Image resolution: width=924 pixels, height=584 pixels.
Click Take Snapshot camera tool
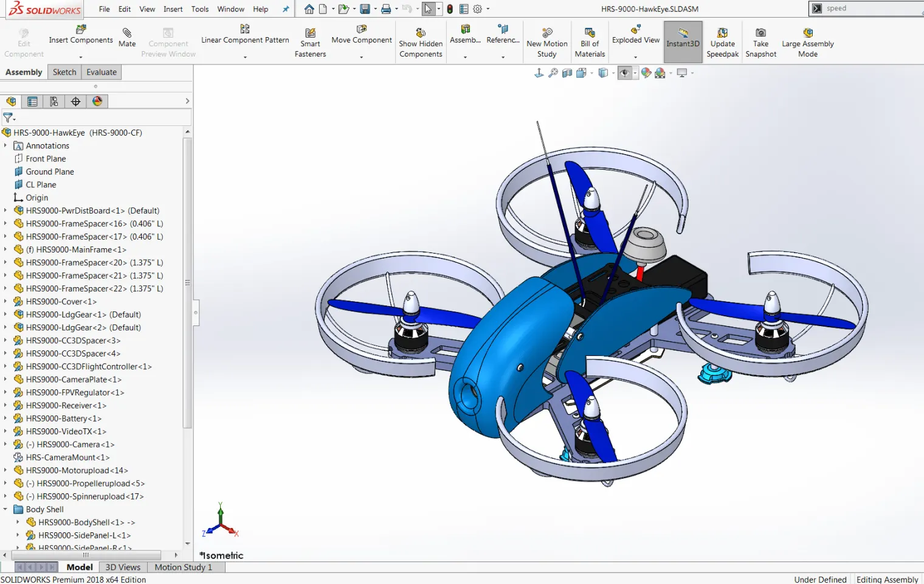pos(761,42)
